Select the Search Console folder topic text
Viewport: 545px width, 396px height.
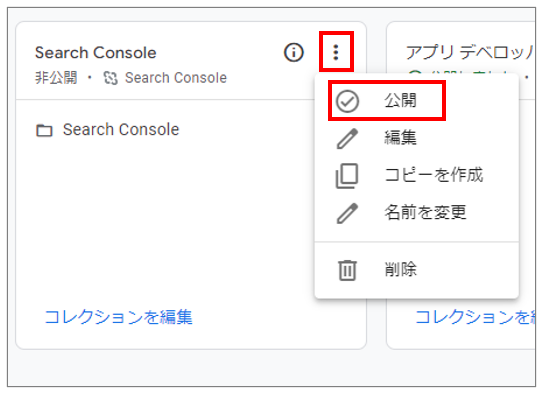coord(121,130)
